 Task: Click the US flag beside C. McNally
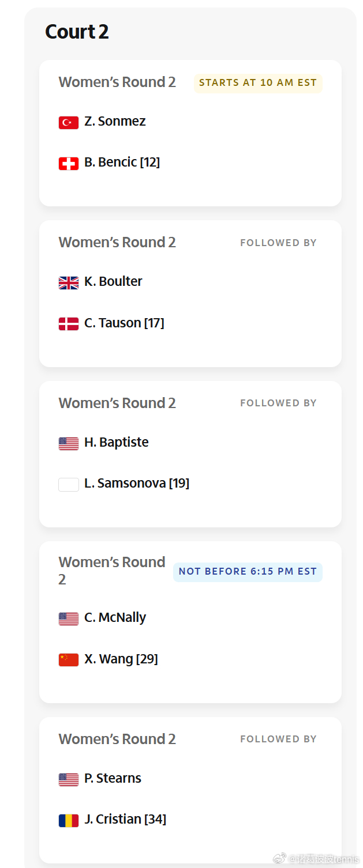pyautogui.click(x=68, y=618)
